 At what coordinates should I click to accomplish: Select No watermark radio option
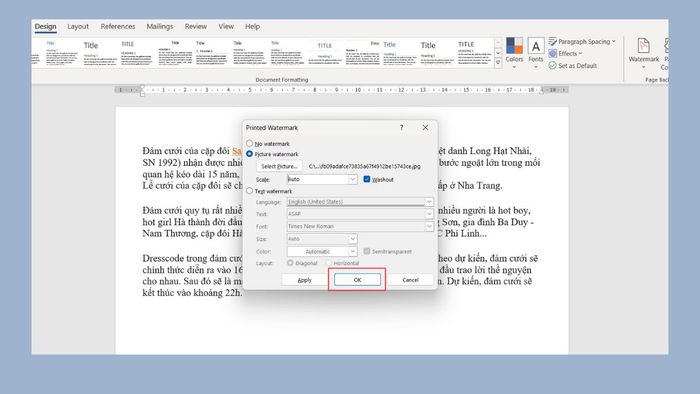(250, 143)
